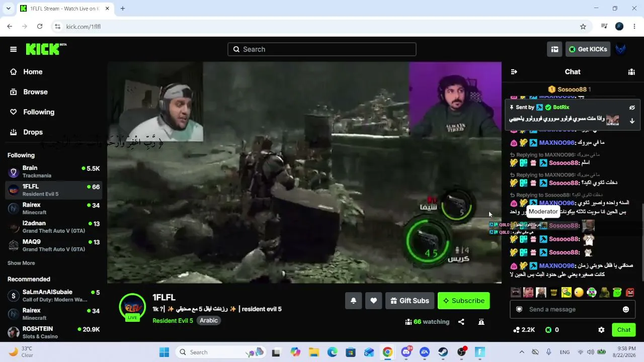Click the notification bell for 1FLFL
The height and width of the screenshot is (362, 644).
pyautogui.click(x=353, y=301)
